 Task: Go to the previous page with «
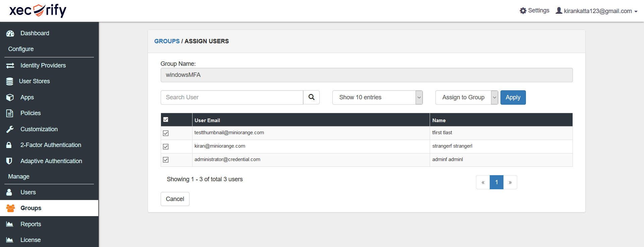[x=483, y=182]
